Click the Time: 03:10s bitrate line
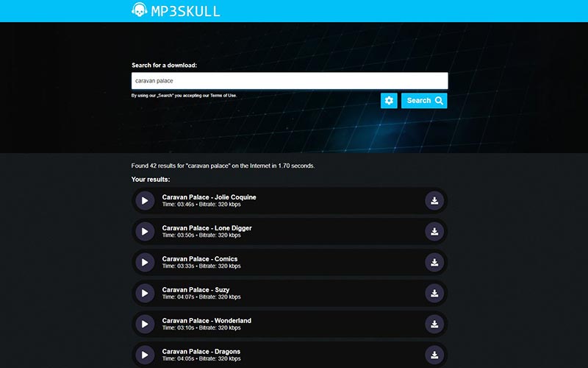 point(201,328)
